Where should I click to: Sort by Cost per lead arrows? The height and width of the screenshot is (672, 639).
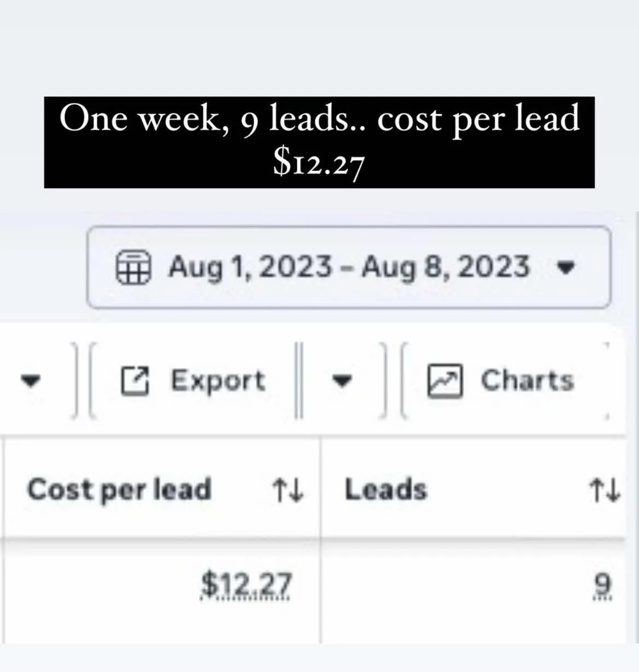pyautogui.click(x=288, y=490)
